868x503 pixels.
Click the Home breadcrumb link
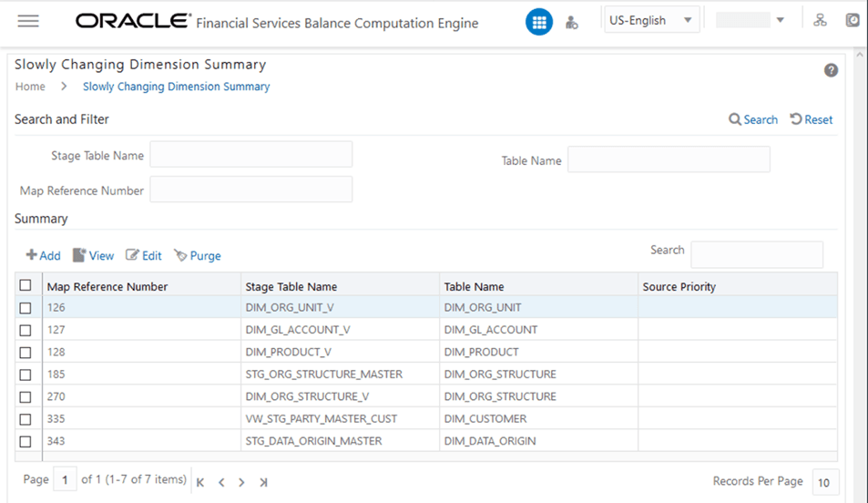pos(30,87)
